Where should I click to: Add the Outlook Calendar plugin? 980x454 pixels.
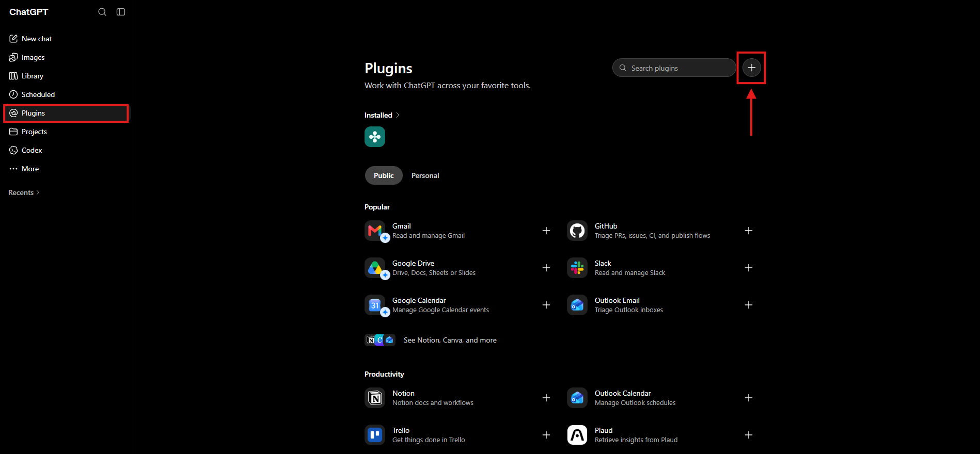(749, 398)
